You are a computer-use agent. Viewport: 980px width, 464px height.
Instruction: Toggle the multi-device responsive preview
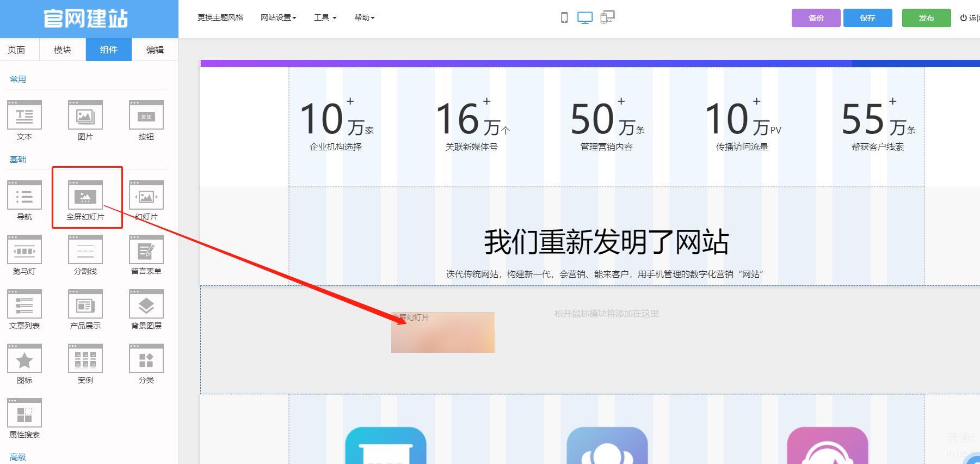(607, 17)
